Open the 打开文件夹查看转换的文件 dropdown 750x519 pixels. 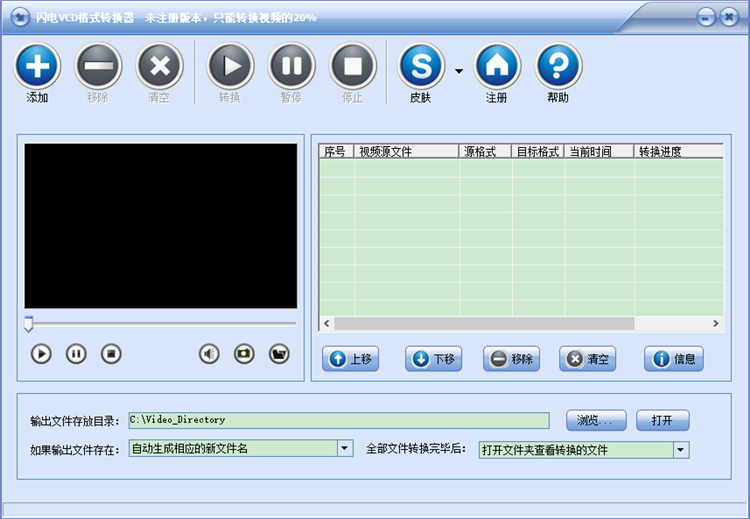click(681, 450)
